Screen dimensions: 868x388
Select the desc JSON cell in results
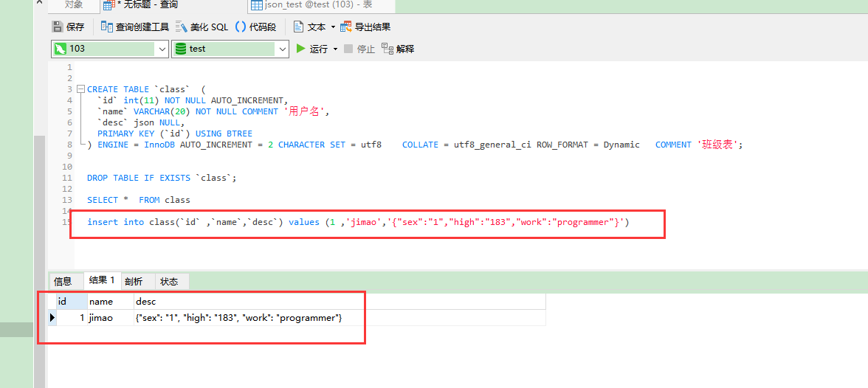coord(340,318)
